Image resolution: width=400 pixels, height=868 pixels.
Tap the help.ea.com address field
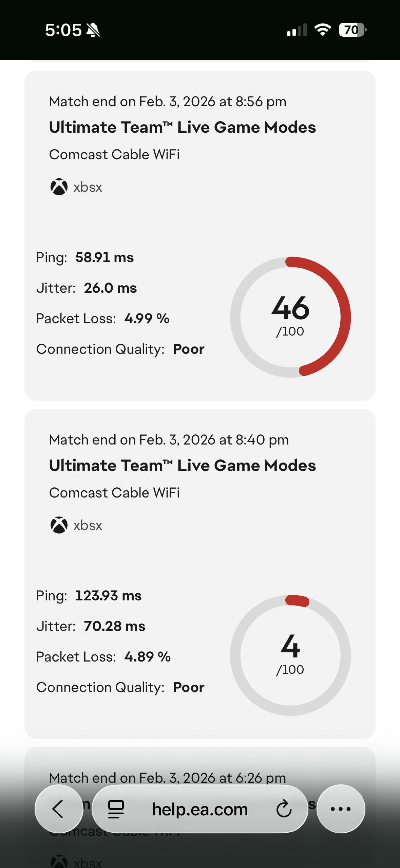tap(200, 809)
